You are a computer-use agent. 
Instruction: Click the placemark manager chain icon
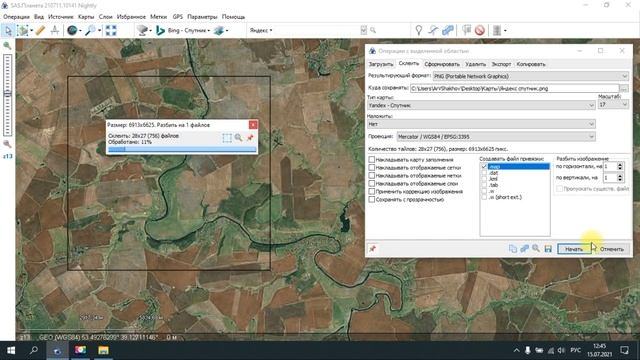[x=448, y=30]
